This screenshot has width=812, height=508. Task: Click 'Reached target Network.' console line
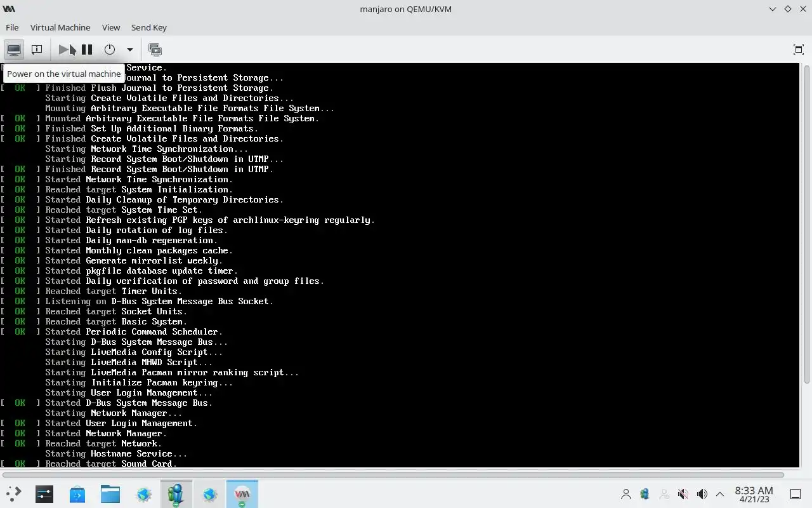coord(103,443)
